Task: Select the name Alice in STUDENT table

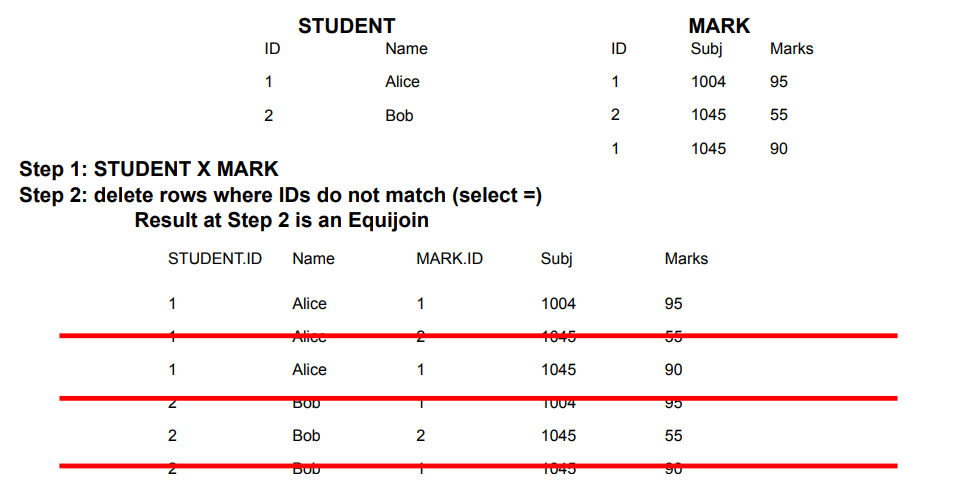Action: [x=402, y=82]
